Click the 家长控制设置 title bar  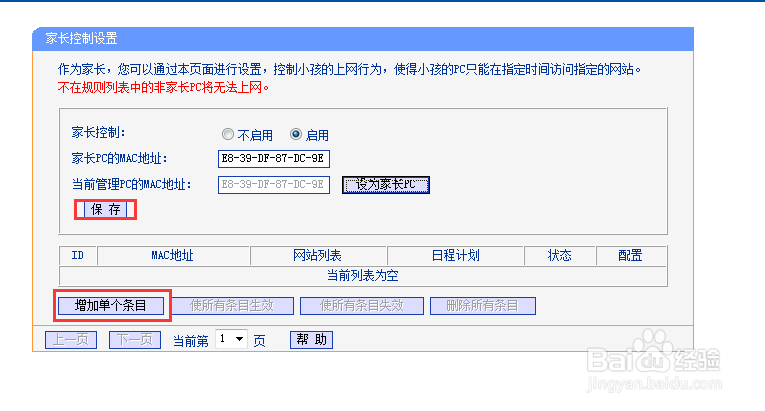pos(363,39)
